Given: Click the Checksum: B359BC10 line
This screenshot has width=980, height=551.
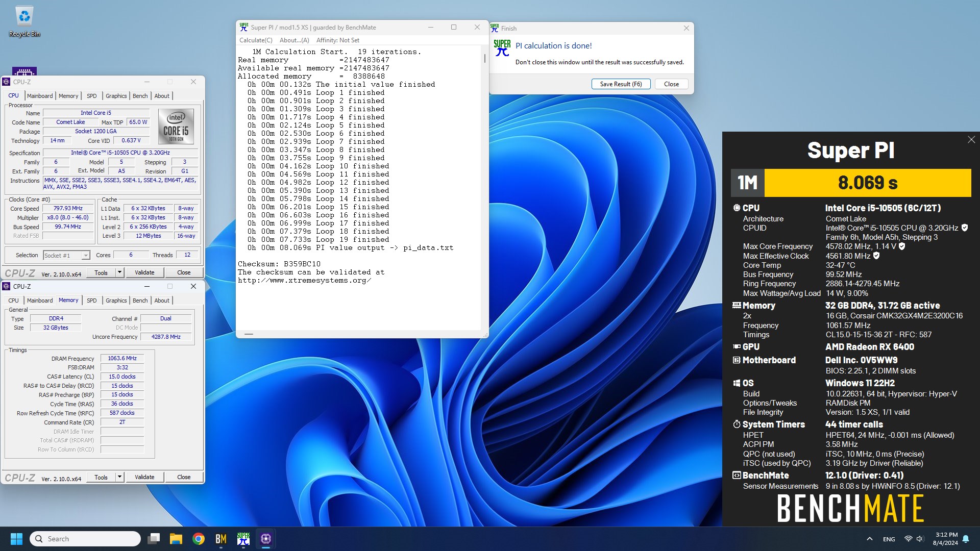Looking at the screenshot, I should pyautogui.click(x=279, y=264).
